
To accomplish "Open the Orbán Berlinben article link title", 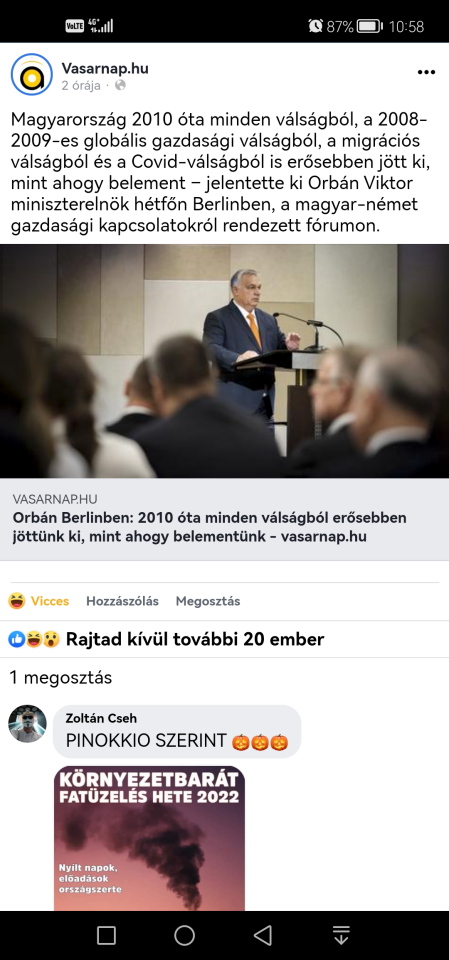I will tap(209, 527).
